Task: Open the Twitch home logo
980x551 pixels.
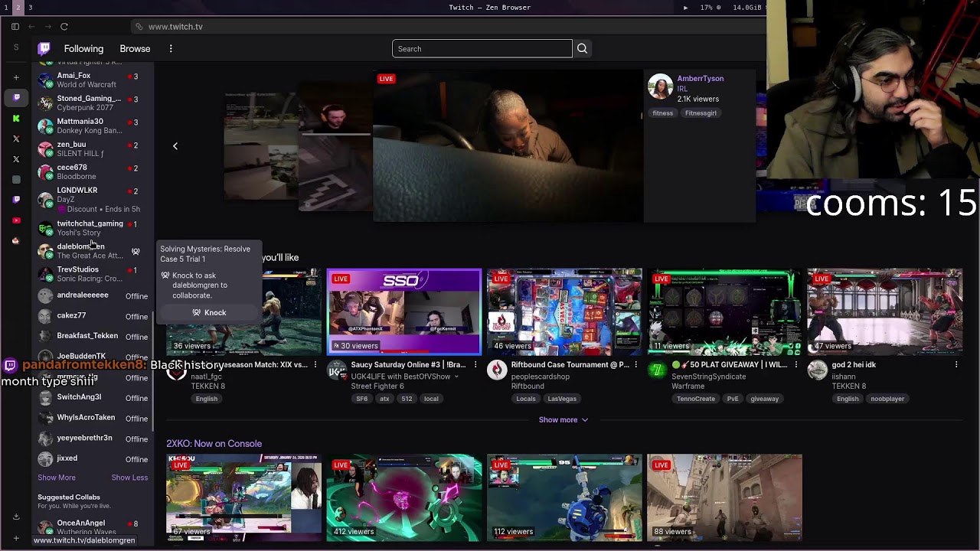Action: (44, 48)
